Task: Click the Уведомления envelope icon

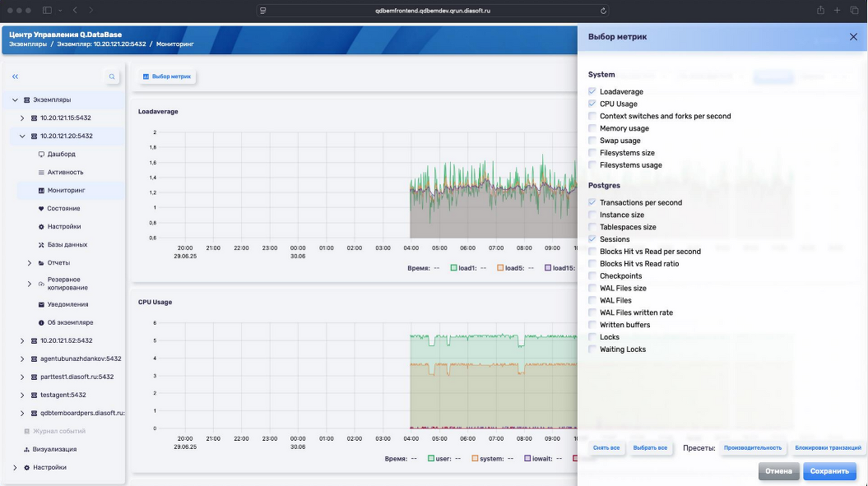Action: click(x=41, y=304)
